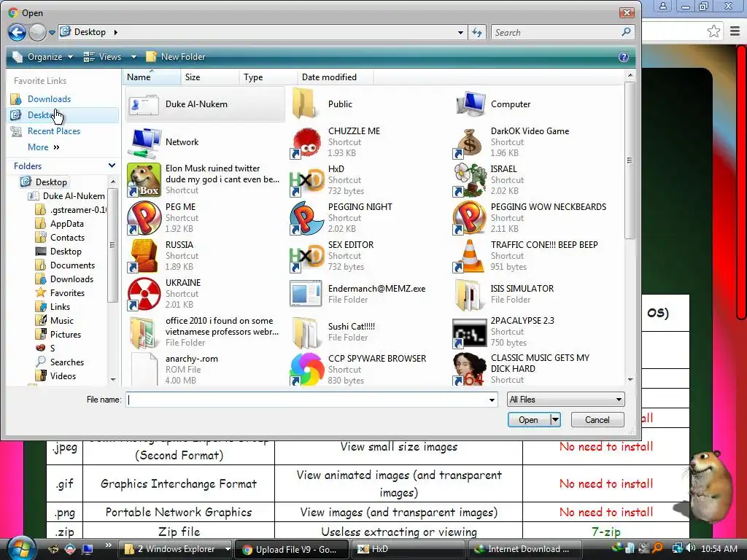747x560 pixels.
Task: Select the Computer icon
Action: click(469, 104)
